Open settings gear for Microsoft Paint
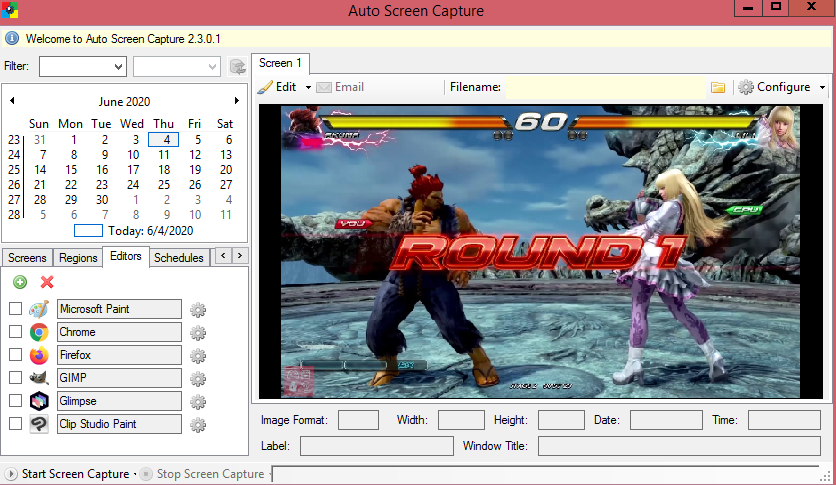This screenshot has height=485, width=836. 198,310
